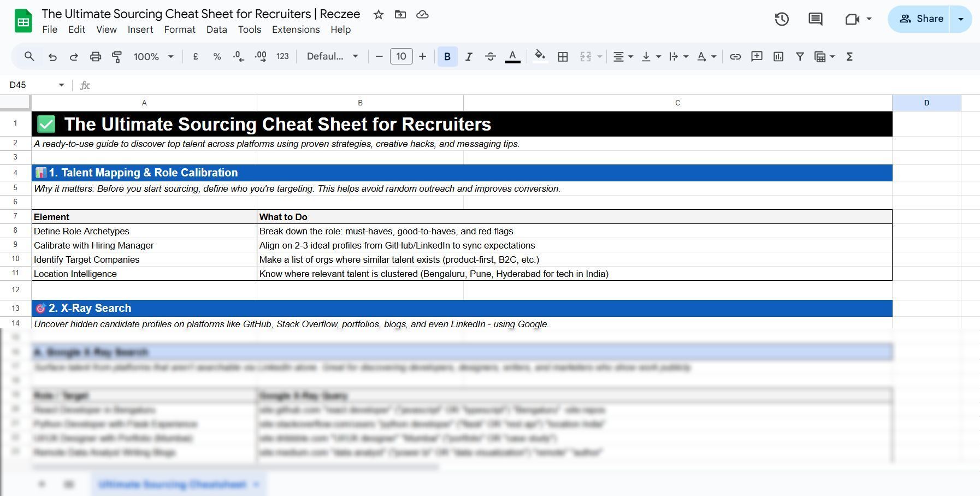This screenshot has height=496, width=980.
Task: Check the cloud document status icon
Action: pos(422,15)
